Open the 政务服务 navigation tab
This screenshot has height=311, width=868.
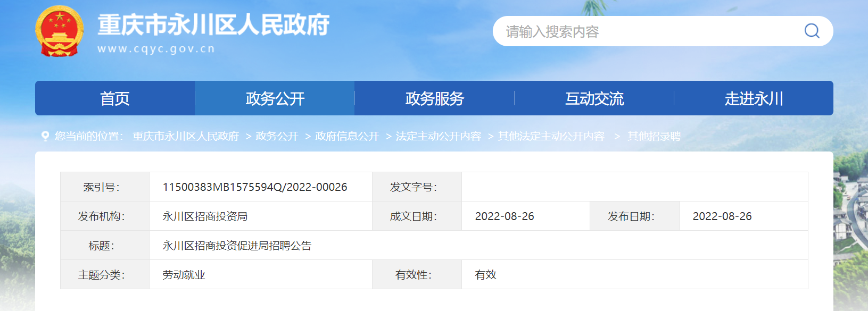click(x=434, y=98)
